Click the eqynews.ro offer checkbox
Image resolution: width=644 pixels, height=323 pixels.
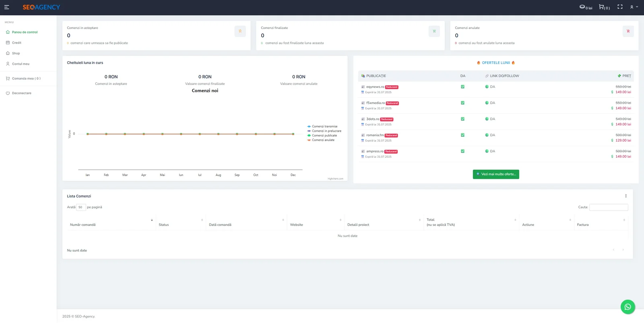pyautogui.click(x=462, y=87)
